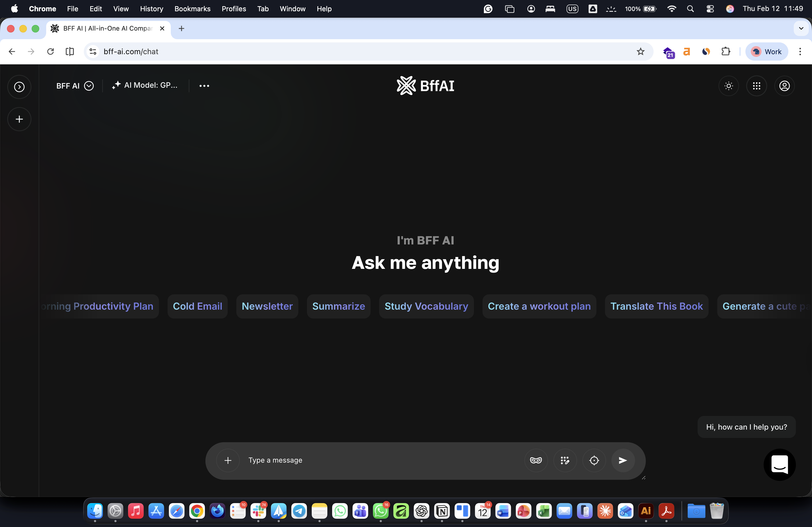Screen dimensions: 812x527
Task: Open the AI Model GPT selector
Action: pos(145,85)
